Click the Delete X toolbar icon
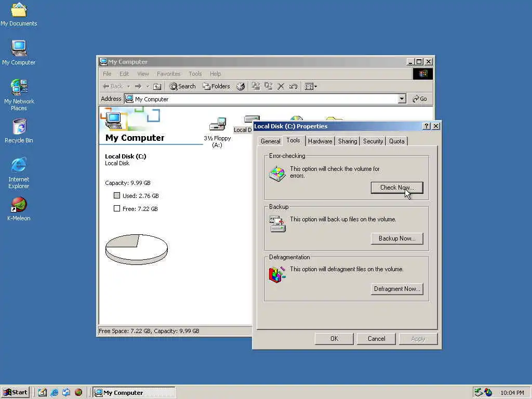This screenshot has height=399, width=532. pos(281,87)
